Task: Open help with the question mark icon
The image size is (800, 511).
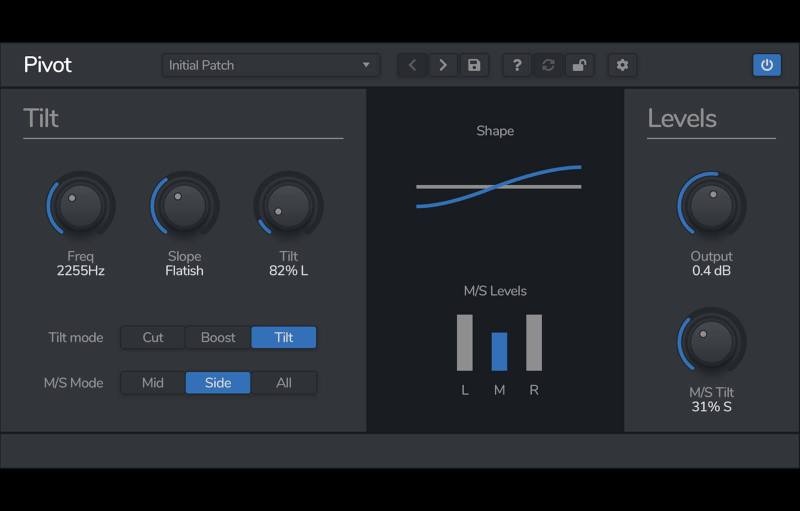Action: (517, 65)
